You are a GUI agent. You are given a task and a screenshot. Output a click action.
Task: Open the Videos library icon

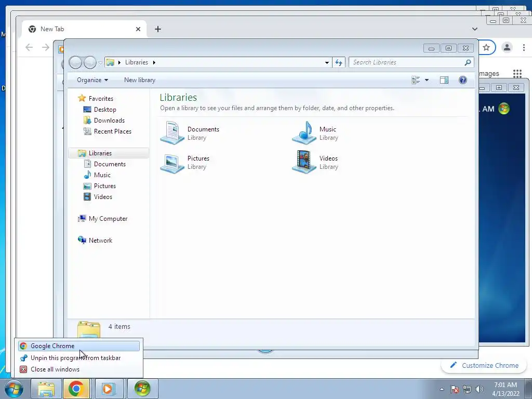[304, 162]
